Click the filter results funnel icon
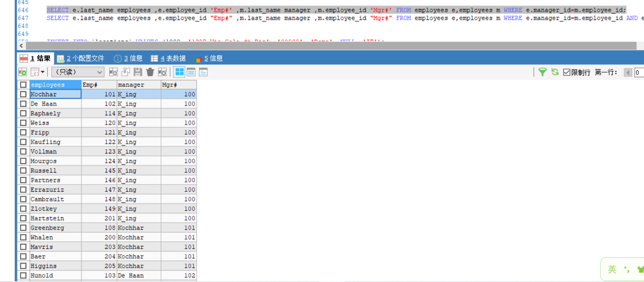Viewport: 644px width, 282px height. pos(543,72)
